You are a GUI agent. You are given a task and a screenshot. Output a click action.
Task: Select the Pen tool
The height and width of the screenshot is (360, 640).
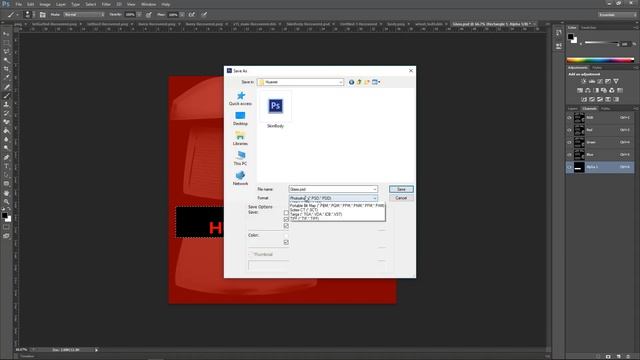click(x=6, y=157)
